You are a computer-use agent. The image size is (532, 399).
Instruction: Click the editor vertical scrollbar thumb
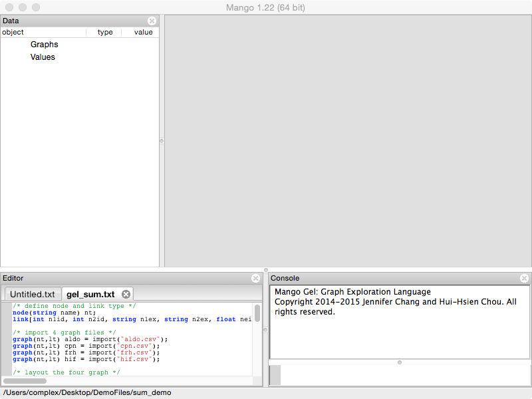point(257,313)
